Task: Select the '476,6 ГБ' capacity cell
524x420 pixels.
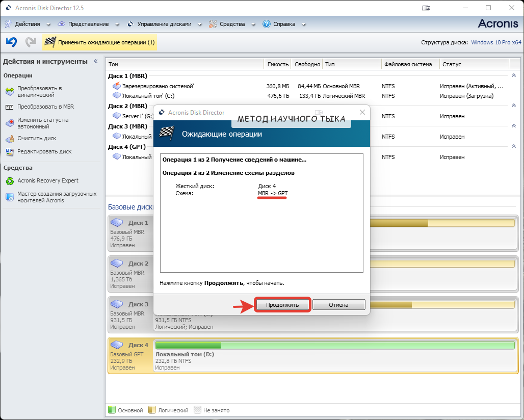Action: point(278,96)
